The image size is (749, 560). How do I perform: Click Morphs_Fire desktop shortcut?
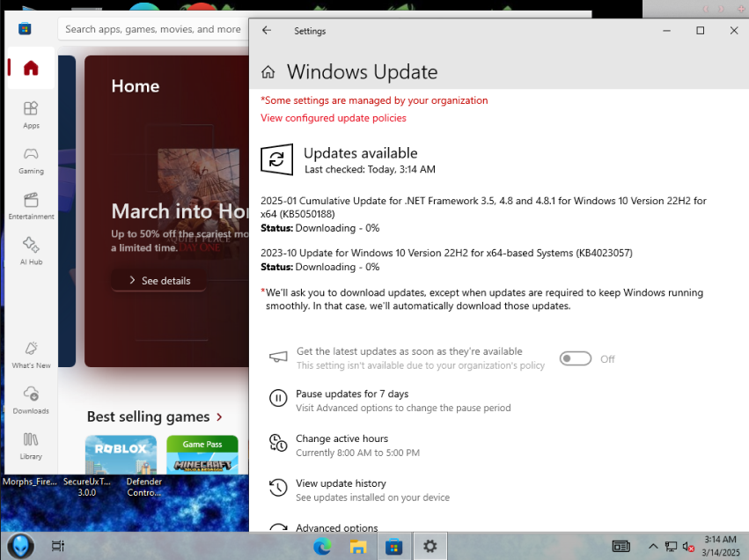pyautogui.click(x=30, y=482)
